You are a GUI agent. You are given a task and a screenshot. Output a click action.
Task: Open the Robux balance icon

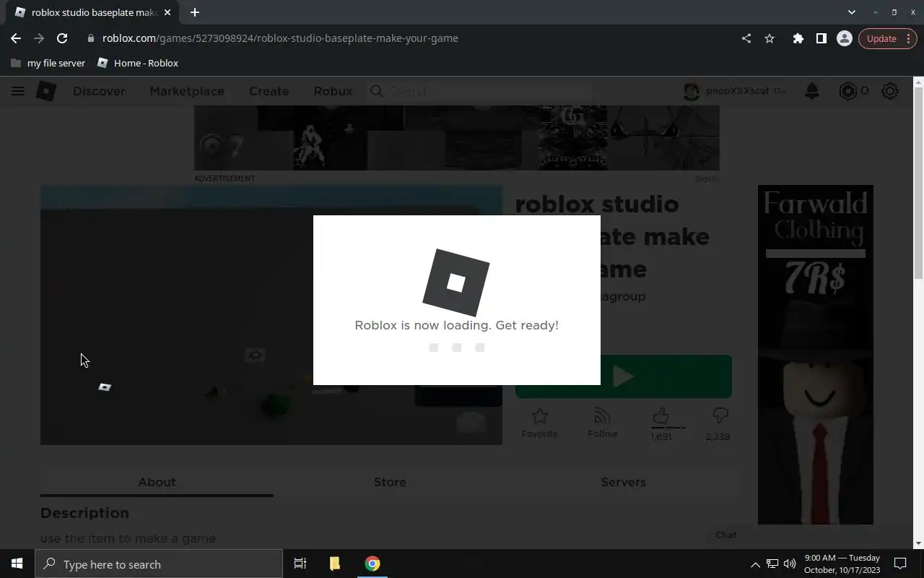pos(847,91)
